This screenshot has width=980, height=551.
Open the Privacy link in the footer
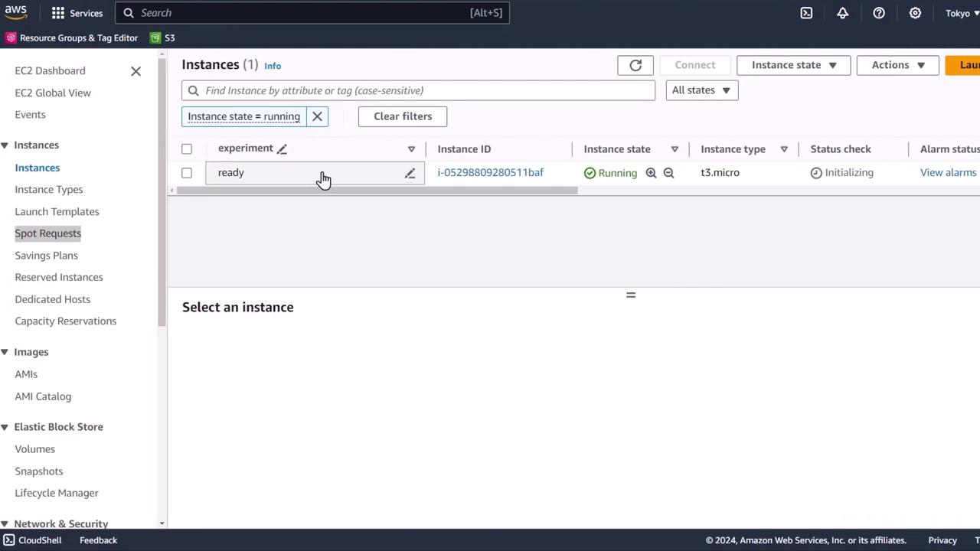(942, 540)
